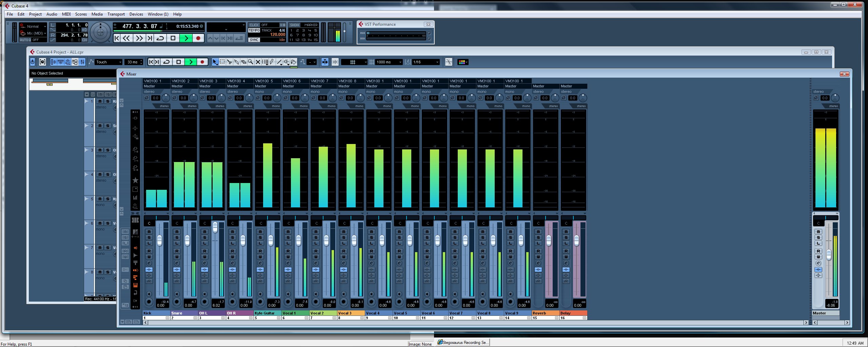Open the track color palette icon
This screenshot has width=868, height=347.
(462, 62)
